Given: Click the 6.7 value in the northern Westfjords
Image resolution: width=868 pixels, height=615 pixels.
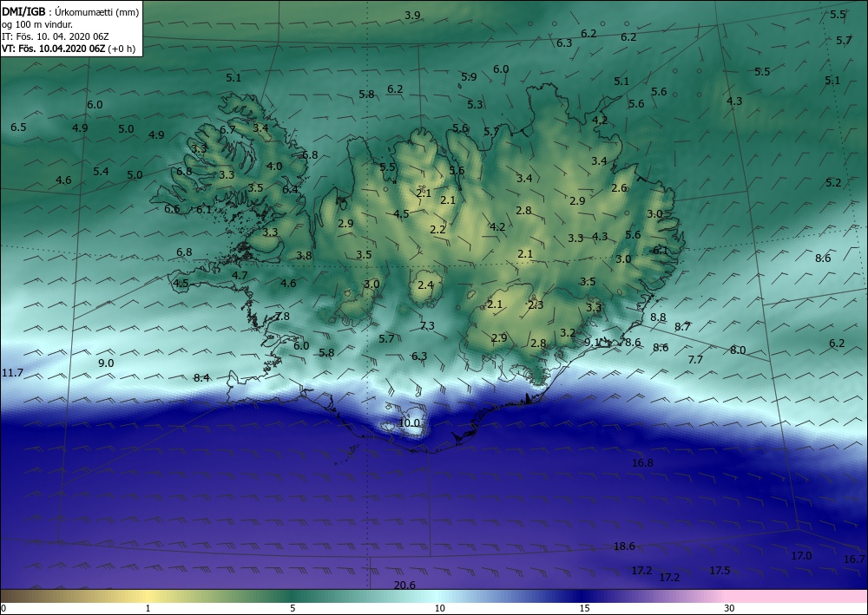Looking at the screenshot, I should coord(227,130).
